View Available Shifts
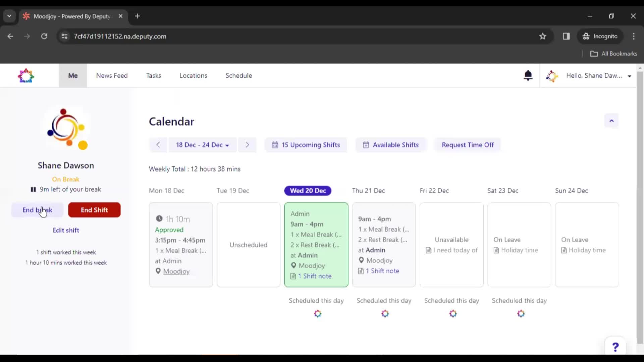The image size is (644, 362). coord(391,145)
